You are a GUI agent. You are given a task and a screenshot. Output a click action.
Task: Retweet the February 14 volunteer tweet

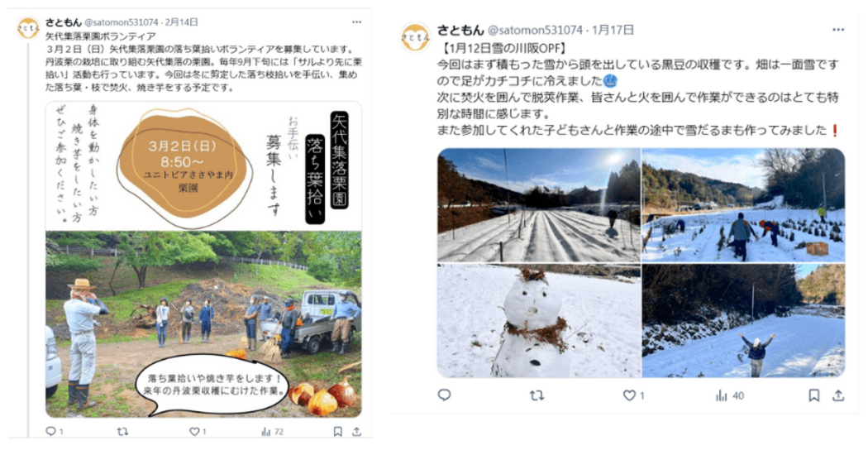tap(123, 431)
